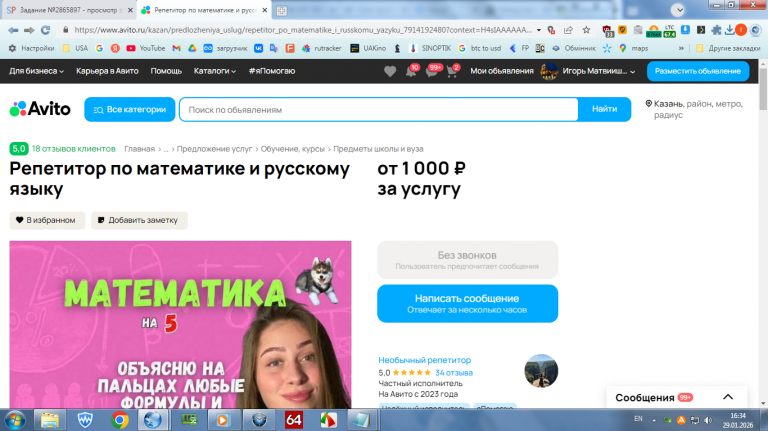The image size is (768, 431).
Task: Switch EN keyboard language indicator
Action: [638, 419]
